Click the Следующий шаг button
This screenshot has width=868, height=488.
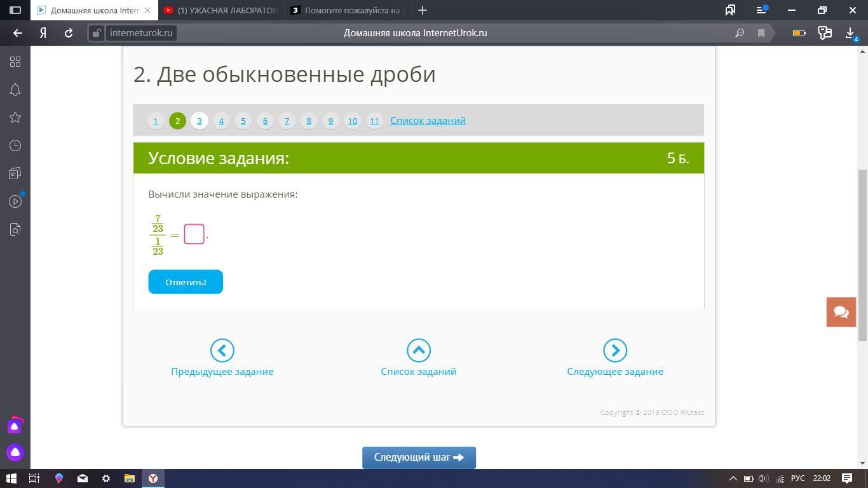coord(419,457)
